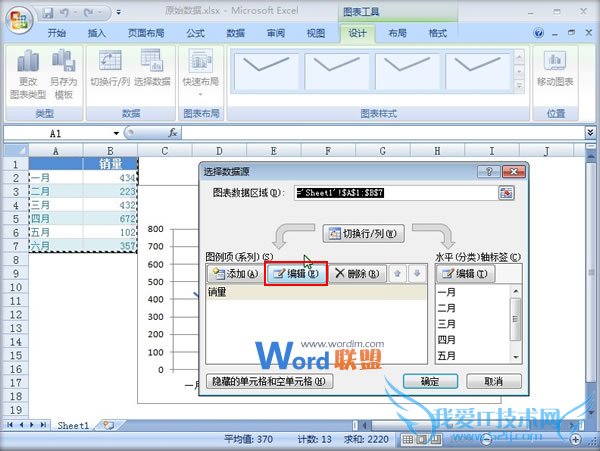
Task: Click the insert function fx icon
Action: coord(173,133)
